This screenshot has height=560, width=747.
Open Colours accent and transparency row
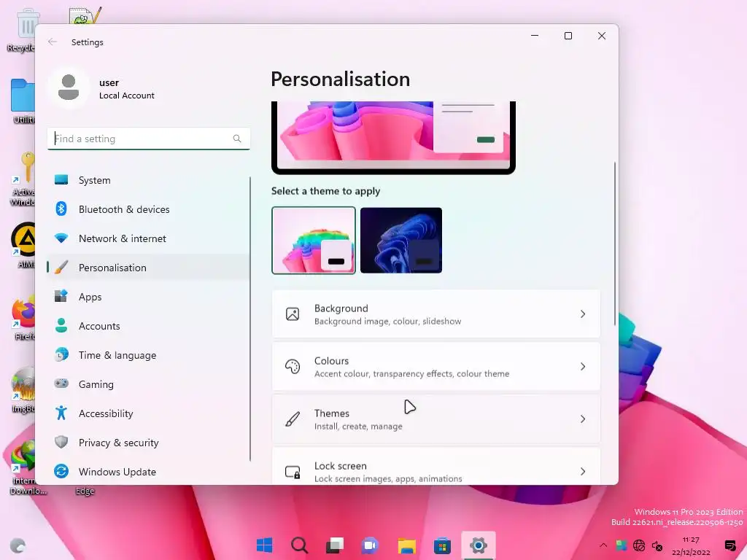click(436, 367)
